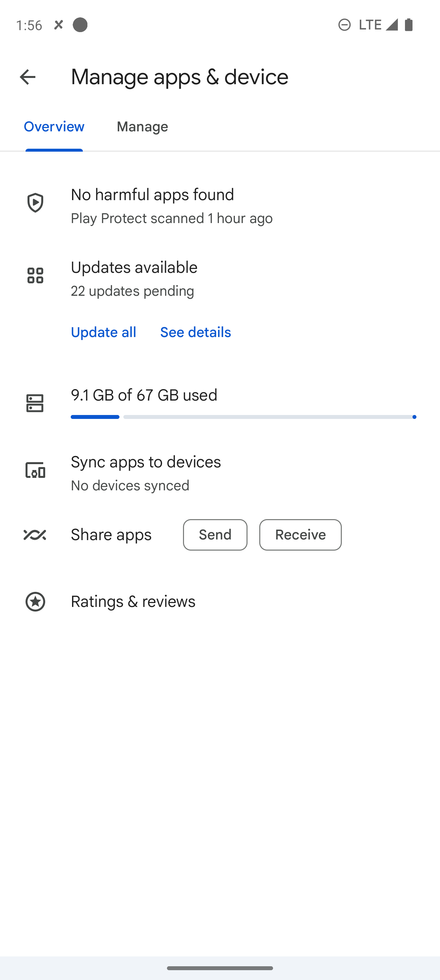Open Sync apps to devices
The width and height of the screenshot is (440, 980).
[220, 473]
